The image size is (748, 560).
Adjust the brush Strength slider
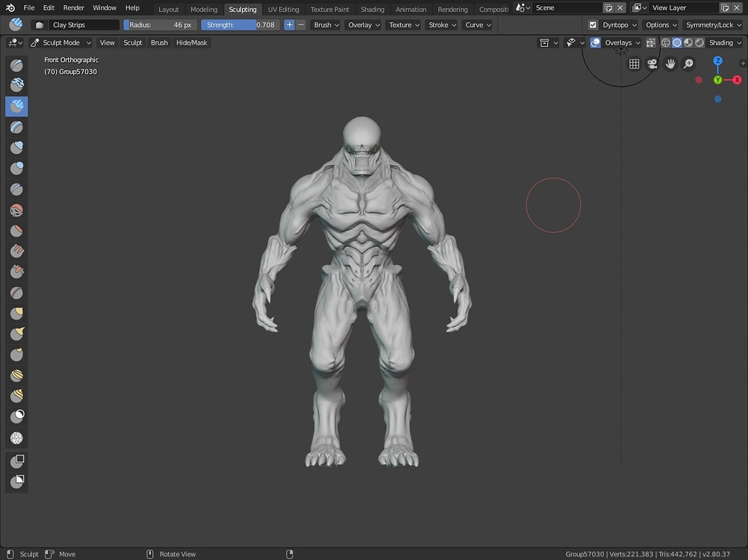[x=240, y=25]
